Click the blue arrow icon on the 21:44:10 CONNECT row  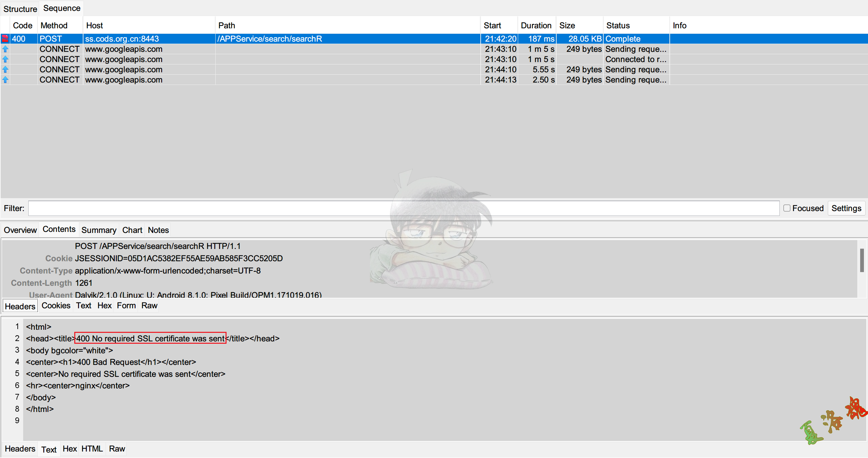(5, 70)
